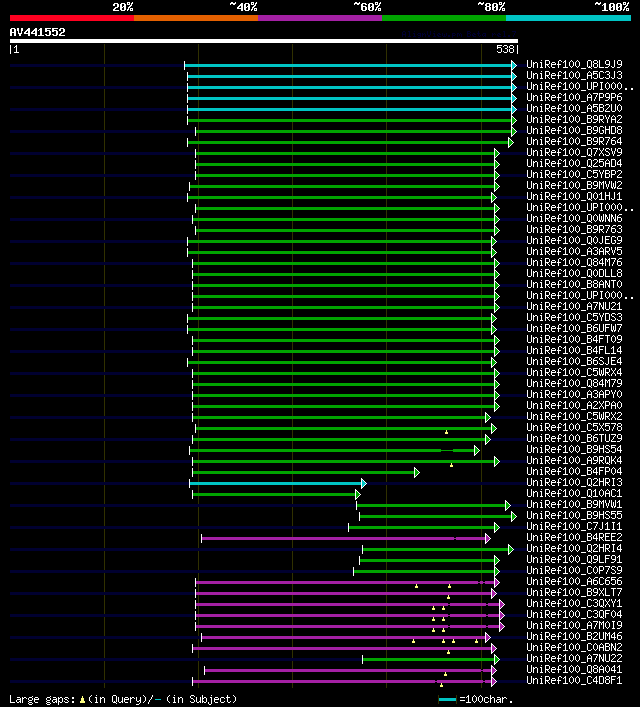Select the UniRef100_A3ARV5 label
Screen dimensions: 640x707
click(574, 251)
